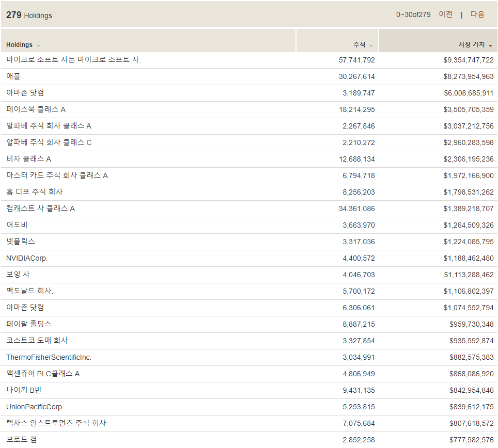Image resolution: width=498 pixels, height=448 pixels.
Task: Sort by 주식 column arrow
Action: coord(371,46)
